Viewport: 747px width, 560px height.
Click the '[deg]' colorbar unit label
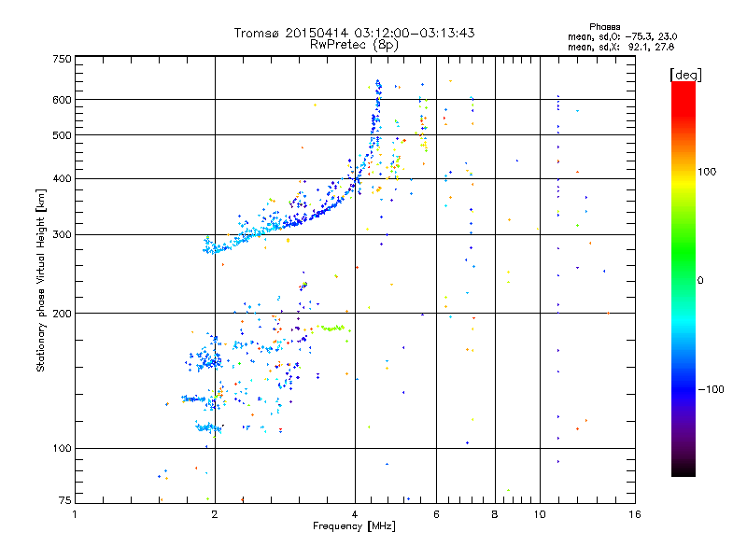pyautogui.click(x=685, y=75)
